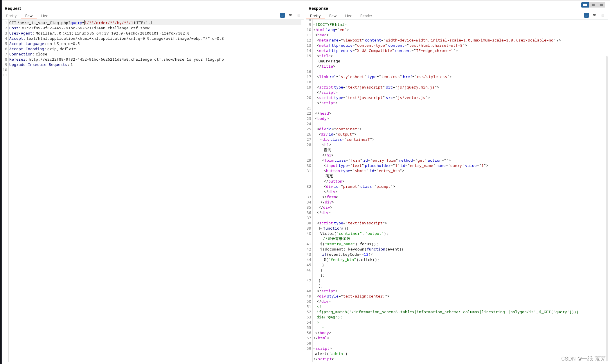Click the query parameter name in the URL
Viewport: 610px width, 364px height.
point(76,23)
